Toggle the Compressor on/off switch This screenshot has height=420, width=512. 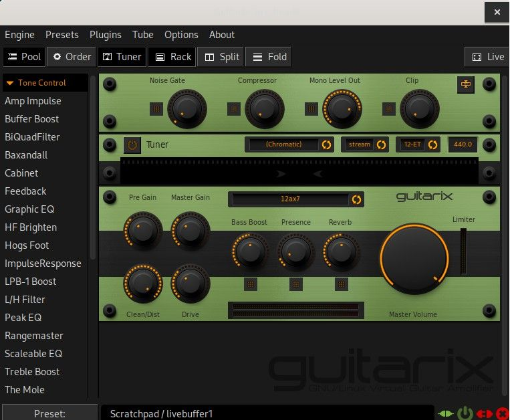[234, 109]
